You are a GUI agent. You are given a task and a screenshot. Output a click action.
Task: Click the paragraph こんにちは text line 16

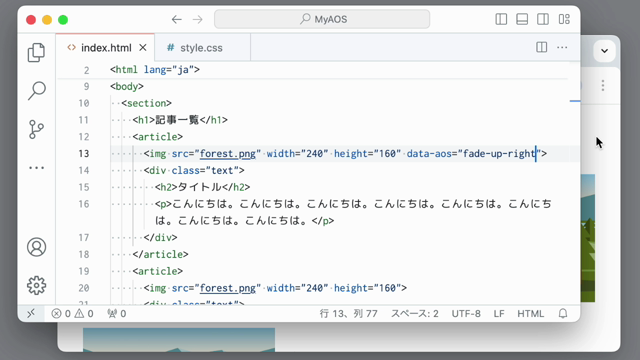click(x=353, y=212)
